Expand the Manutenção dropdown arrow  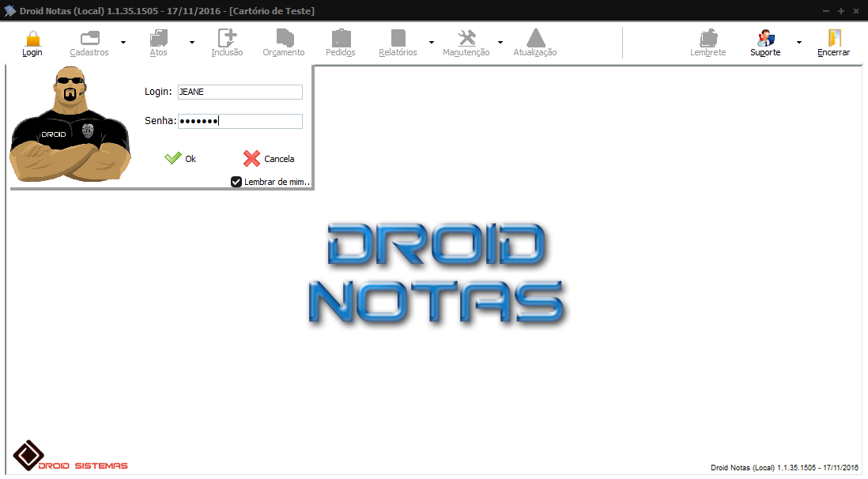pos(500,42)
